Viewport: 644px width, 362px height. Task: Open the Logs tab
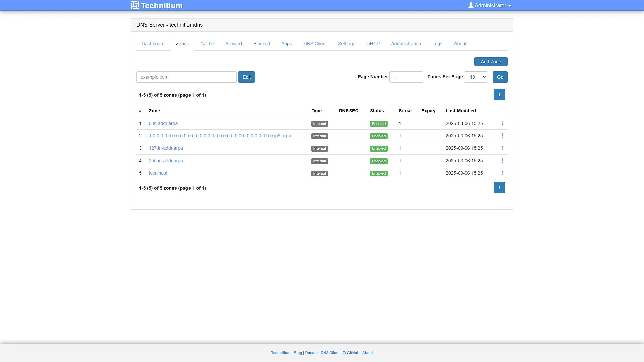coord(437,44)
